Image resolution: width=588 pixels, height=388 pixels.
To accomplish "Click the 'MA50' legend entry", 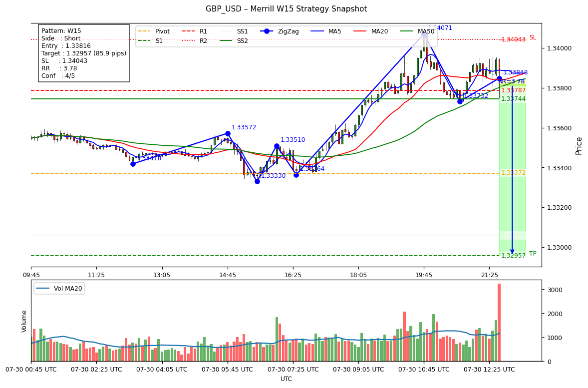I will [x=417, y=31].
